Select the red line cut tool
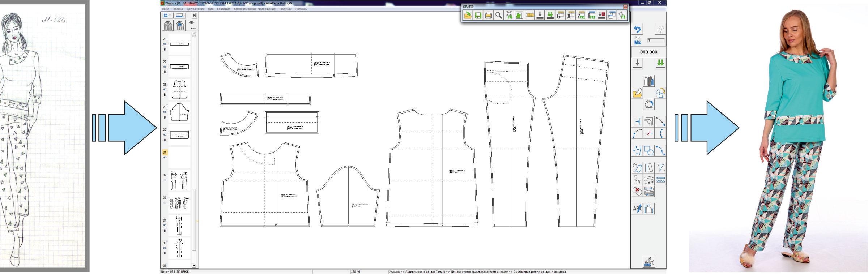The height and width of the screenshot is (274, 868). (x=649, y=133)
